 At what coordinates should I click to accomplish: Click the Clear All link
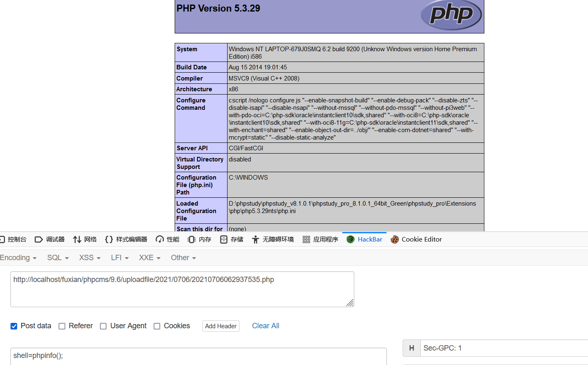[266, 326]
